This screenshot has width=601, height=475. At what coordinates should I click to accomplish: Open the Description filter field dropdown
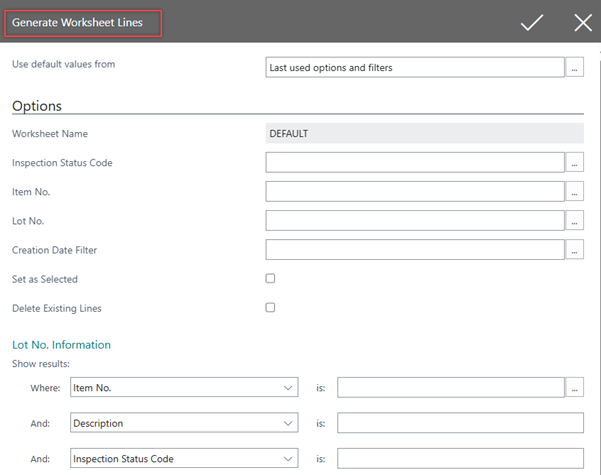[x=288, y=423]
